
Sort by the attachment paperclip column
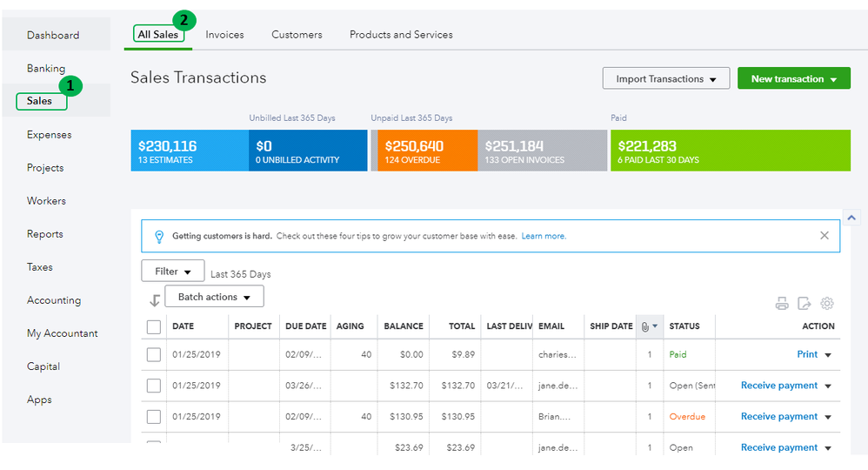point(649,326)
